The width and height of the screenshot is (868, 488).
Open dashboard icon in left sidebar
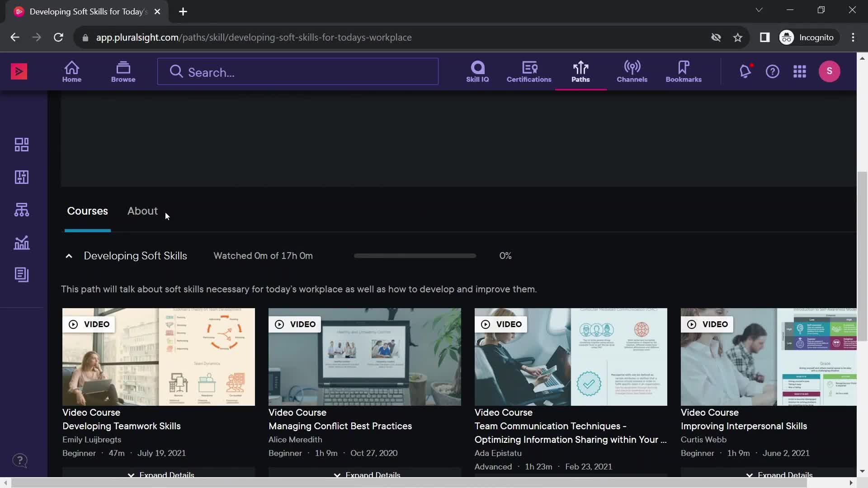coord(22,145)
